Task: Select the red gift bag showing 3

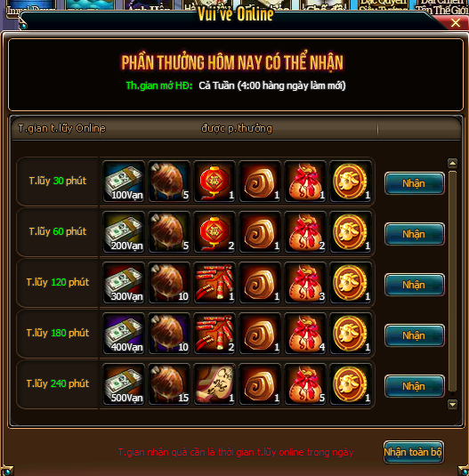Action: click(x=305, y=283)
